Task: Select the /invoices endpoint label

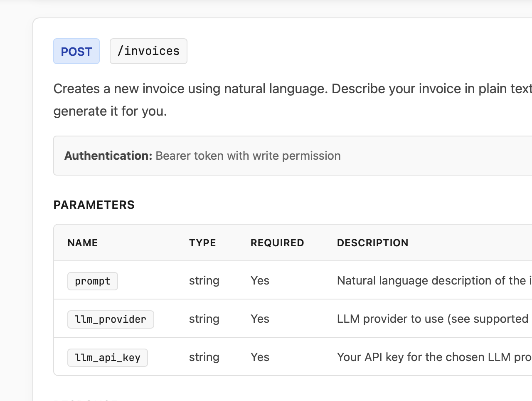Action: point(148,51)
